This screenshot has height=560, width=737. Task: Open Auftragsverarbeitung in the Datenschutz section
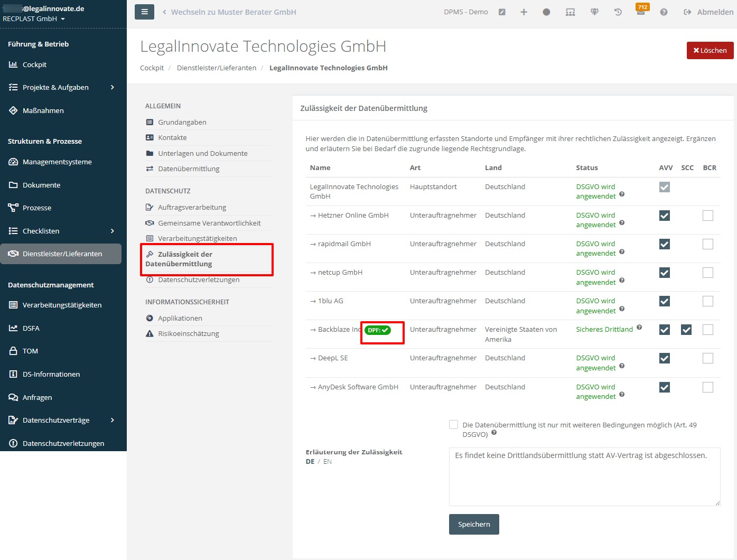pyautogui.click(x=192, y=208)
